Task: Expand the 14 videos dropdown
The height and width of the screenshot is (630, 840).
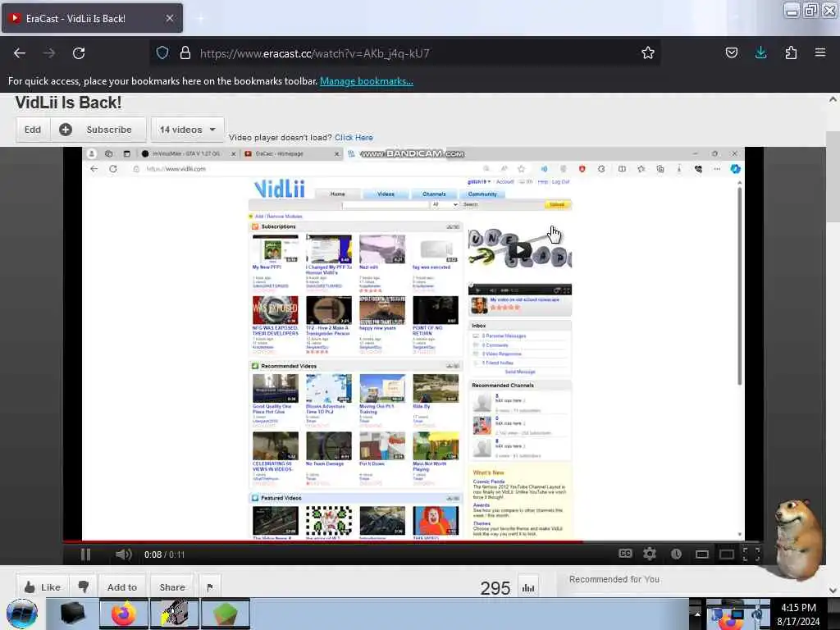Action: tap(187, 130)
